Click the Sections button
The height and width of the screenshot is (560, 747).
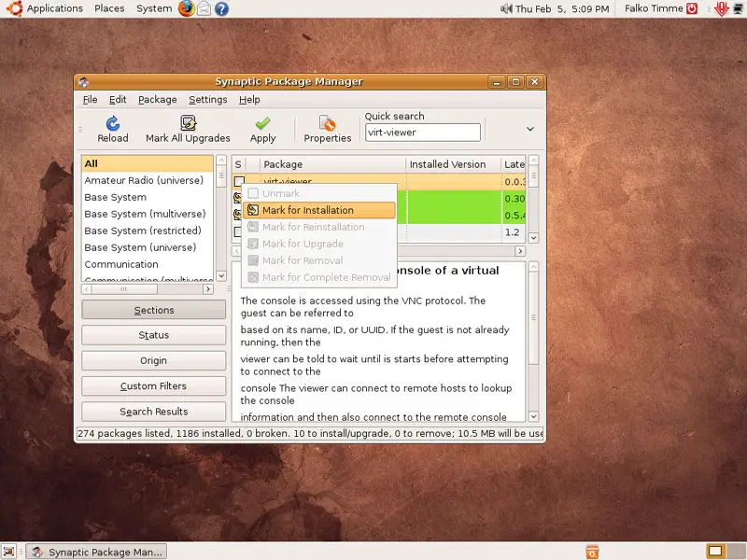tap(154, 310)
